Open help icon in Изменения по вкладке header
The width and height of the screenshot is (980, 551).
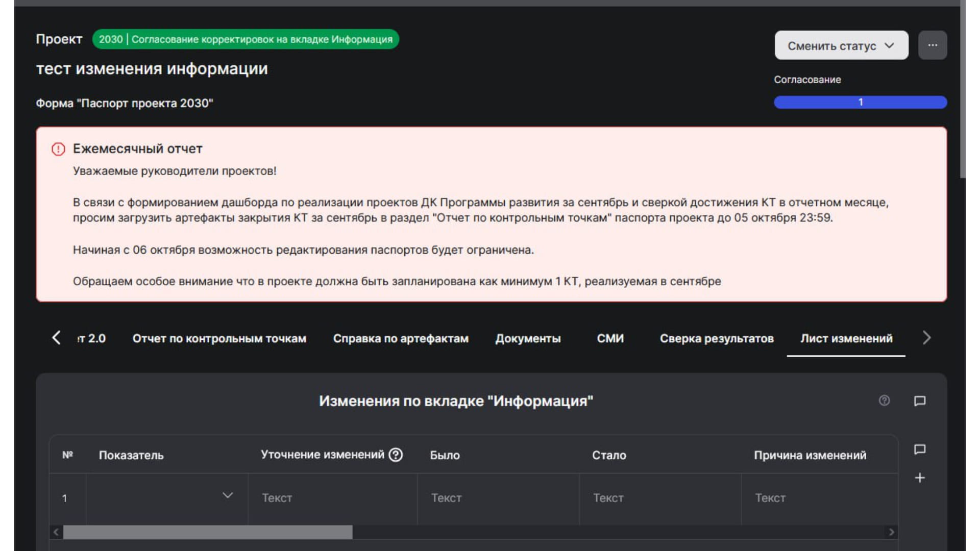tap(884, 400)
